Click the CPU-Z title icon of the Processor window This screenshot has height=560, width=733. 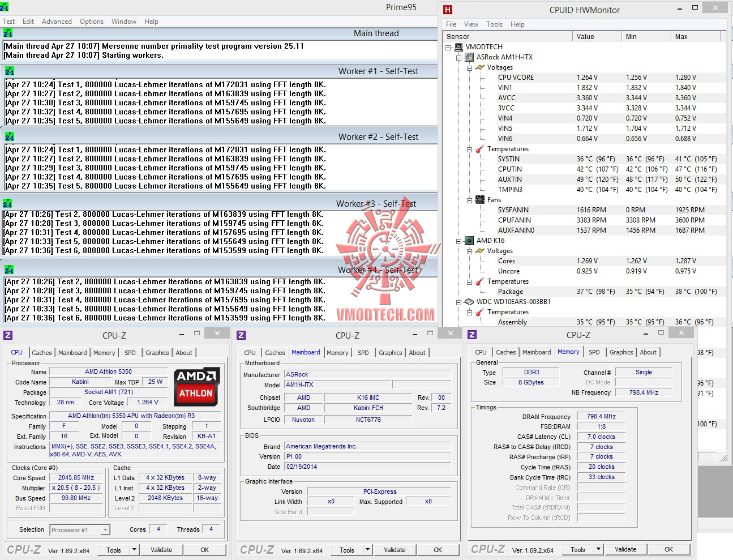(x=8, y=335)
